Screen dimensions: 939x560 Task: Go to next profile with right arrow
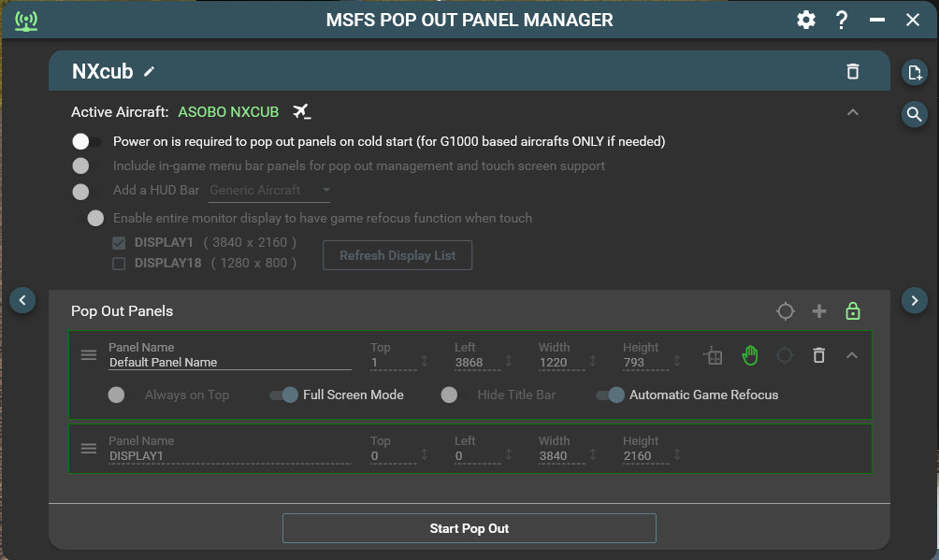[914, 300]
